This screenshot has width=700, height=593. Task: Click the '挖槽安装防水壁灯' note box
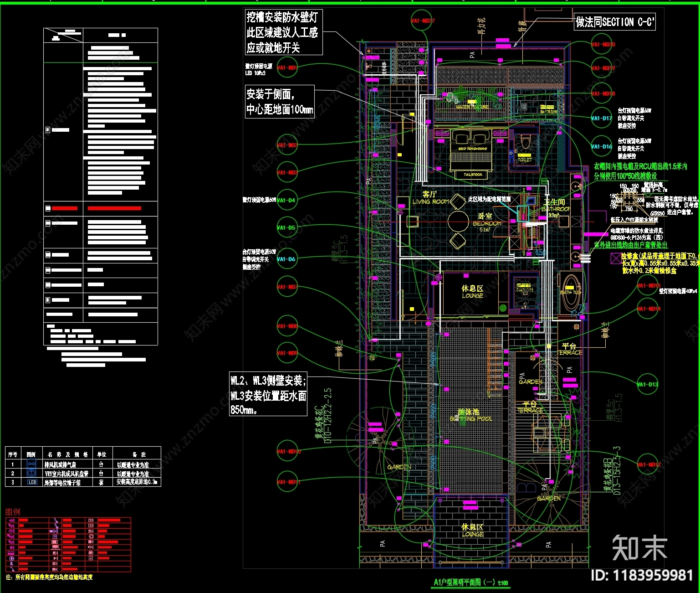284,32
